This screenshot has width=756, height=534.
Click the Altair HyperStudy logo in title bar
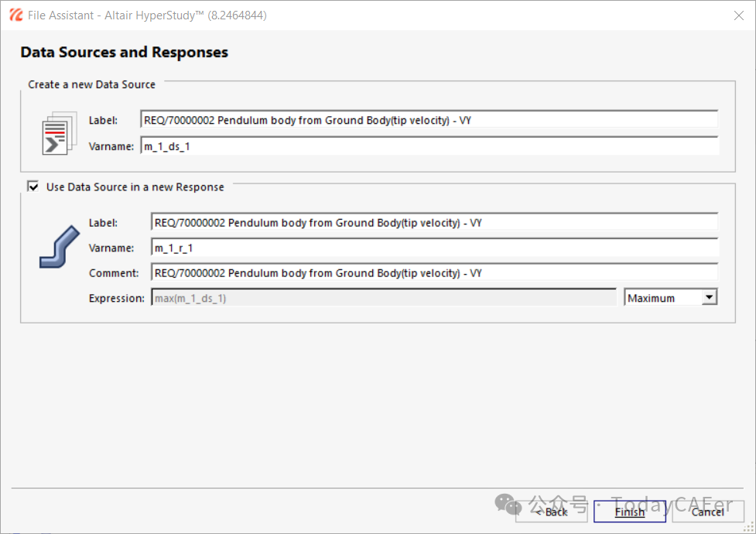coord(15,15)
